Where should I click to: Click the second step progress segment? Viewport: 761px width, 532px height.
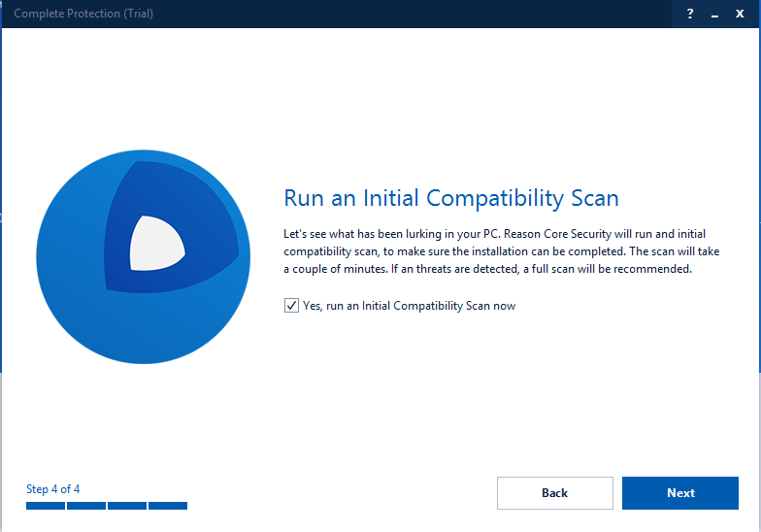click(x=86, y=506)
